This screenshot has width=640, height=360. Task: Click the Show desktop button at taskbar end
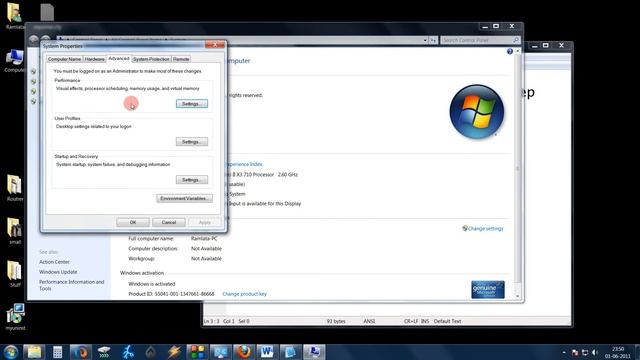(637, 352)
